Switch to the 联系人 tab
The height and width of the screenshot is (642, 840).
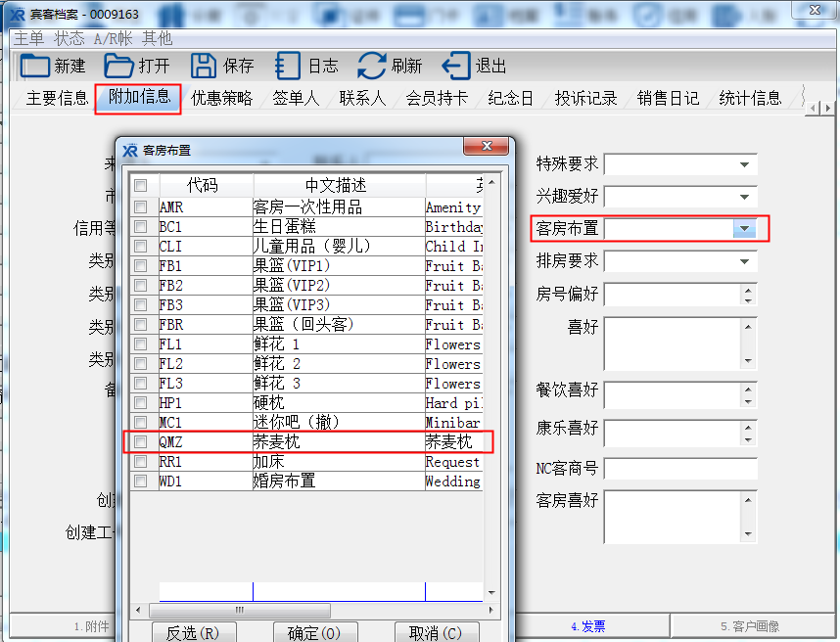[x=362, y=98]
